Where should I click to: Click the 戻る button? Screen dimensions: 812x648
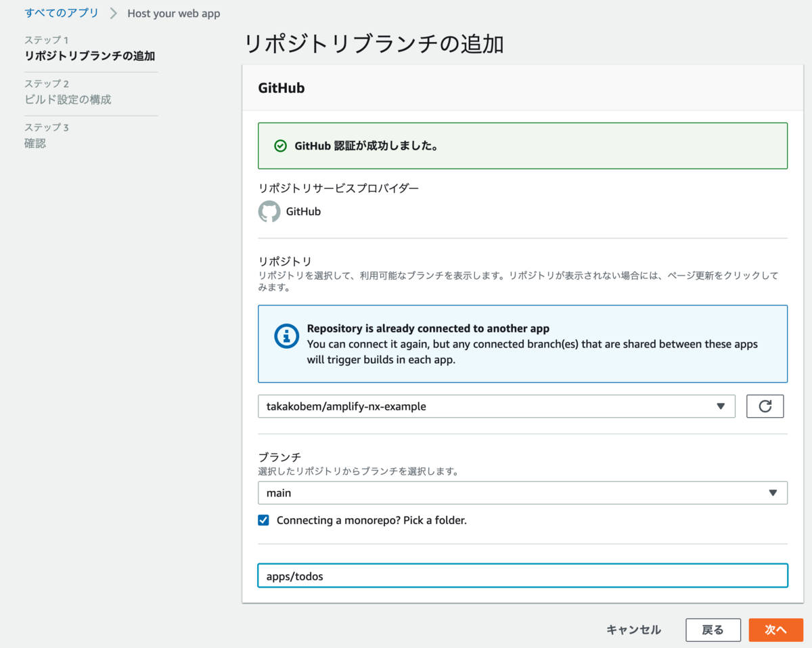coord(713,630)
